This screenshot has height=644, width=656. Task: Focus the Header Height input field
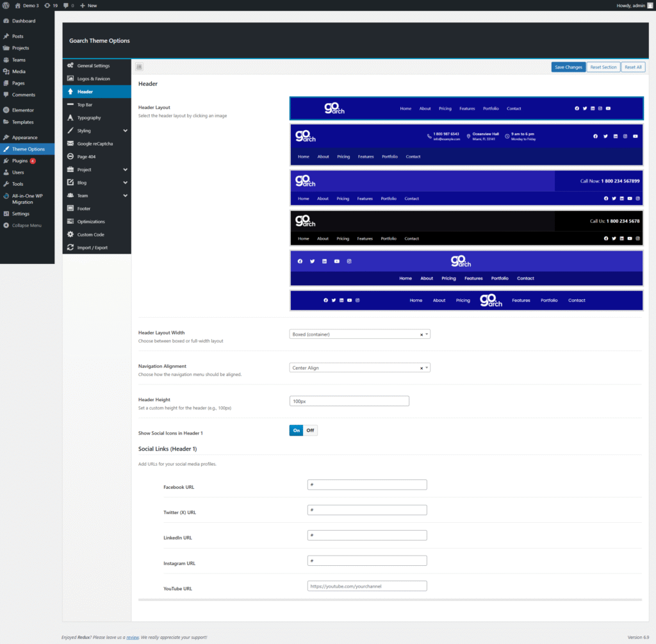point(349,401)
